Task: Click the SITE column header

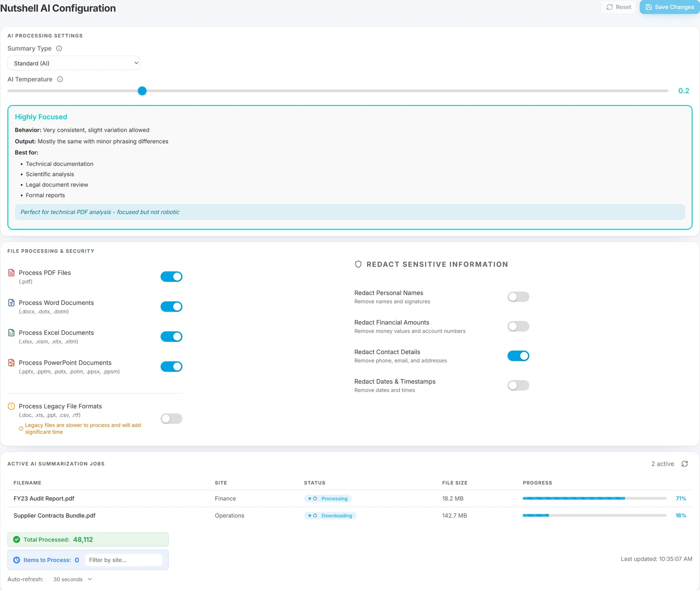Action: [221, 483]
